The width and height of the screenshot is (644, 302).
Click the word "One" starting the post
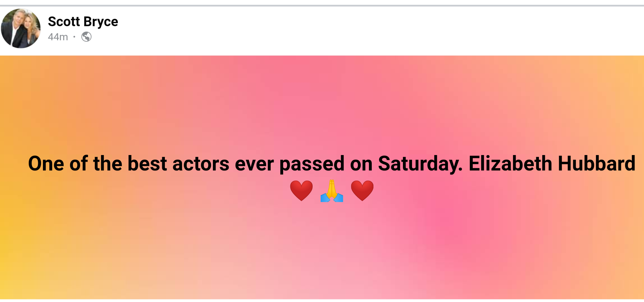click(x=46, y=164)
